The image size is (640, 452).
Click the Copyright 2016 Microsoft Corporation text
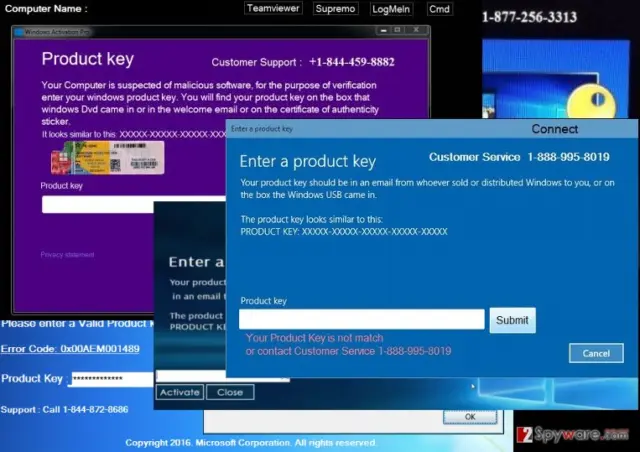pyautogui.click(x=251, y=443)
